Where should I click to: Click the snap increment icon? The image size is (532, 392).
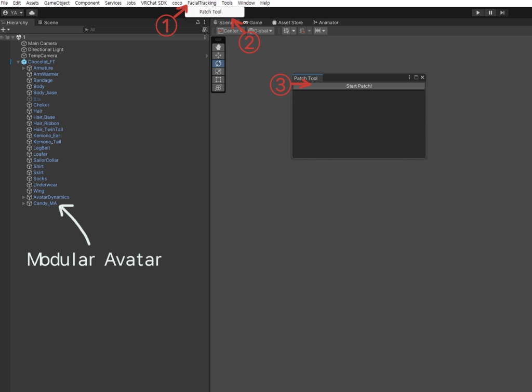click(x=302, y=31)
